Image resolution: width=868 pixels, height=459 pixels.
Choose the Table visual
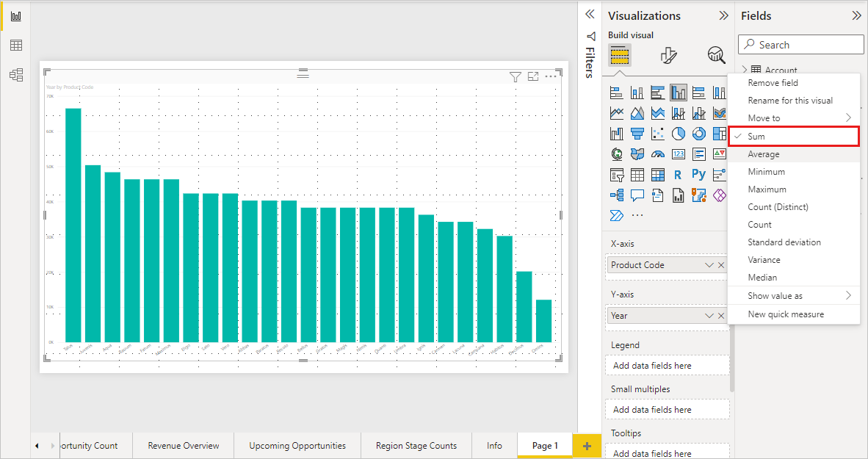(x=637, y=175)
